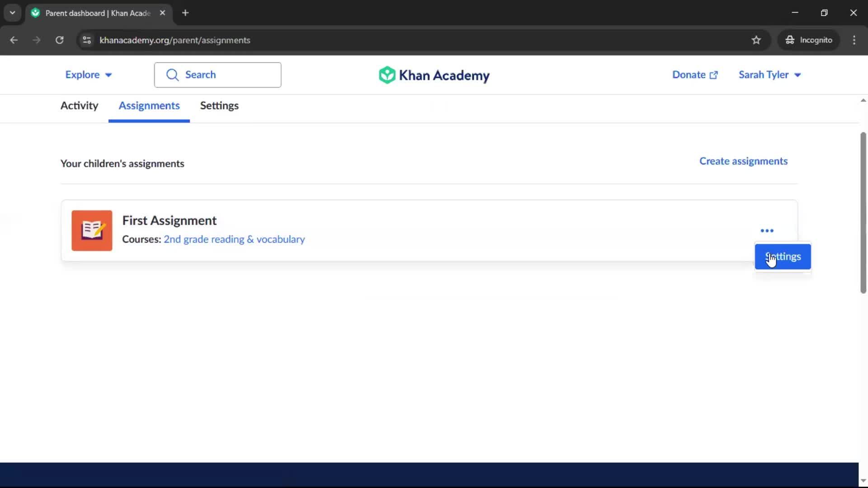This screenshot has width=868, height=488.
Task: Open a new browser tab
Action: (x=185, y=13)
